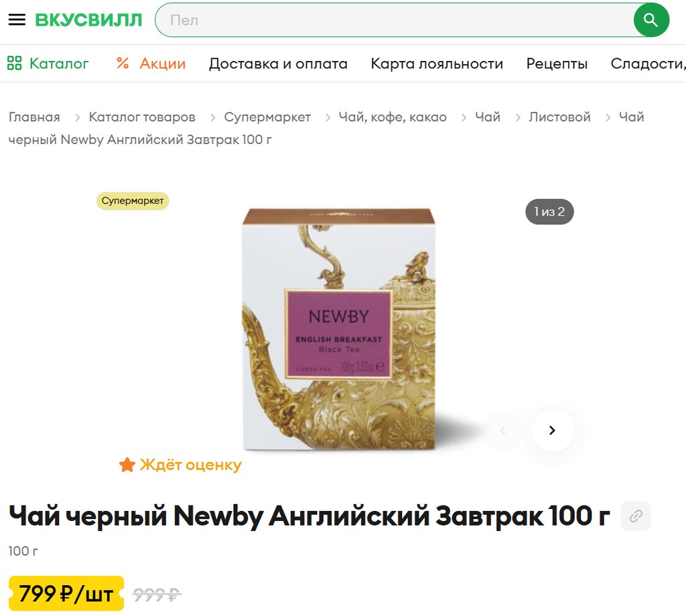The image size is (686, 616).
Task: Open Доставка и оплата menu item
Action: (278, 64)
